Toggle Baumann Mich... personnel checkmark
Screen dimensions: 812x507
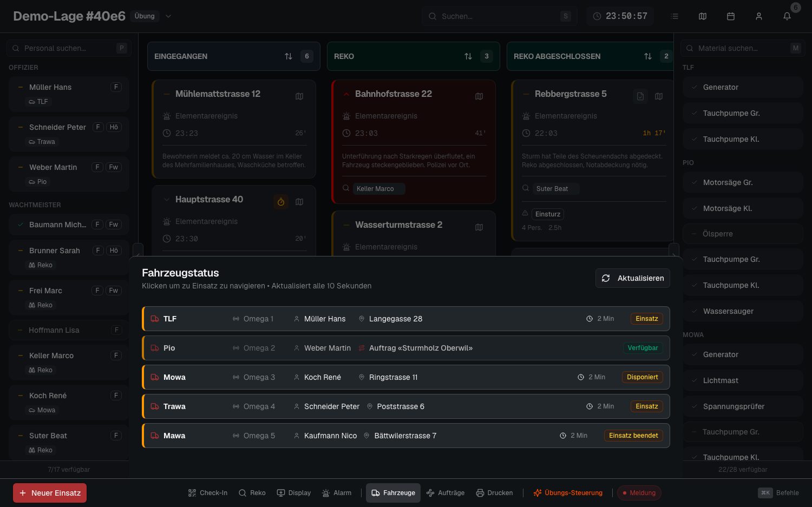click(x=21, y=225)
